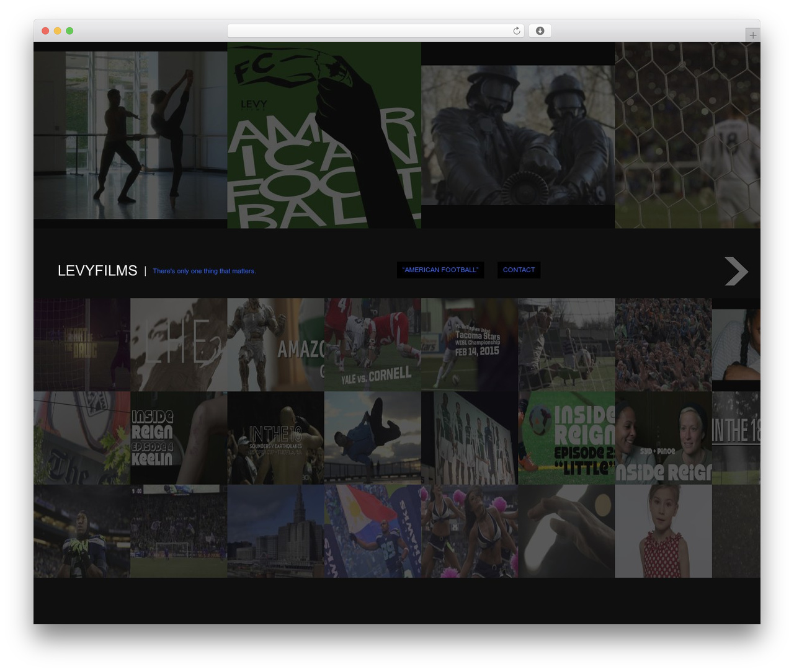Open the goalkeeper diving at net thumbnail
This screenshot has height=672, width=794.
[566, 345]
